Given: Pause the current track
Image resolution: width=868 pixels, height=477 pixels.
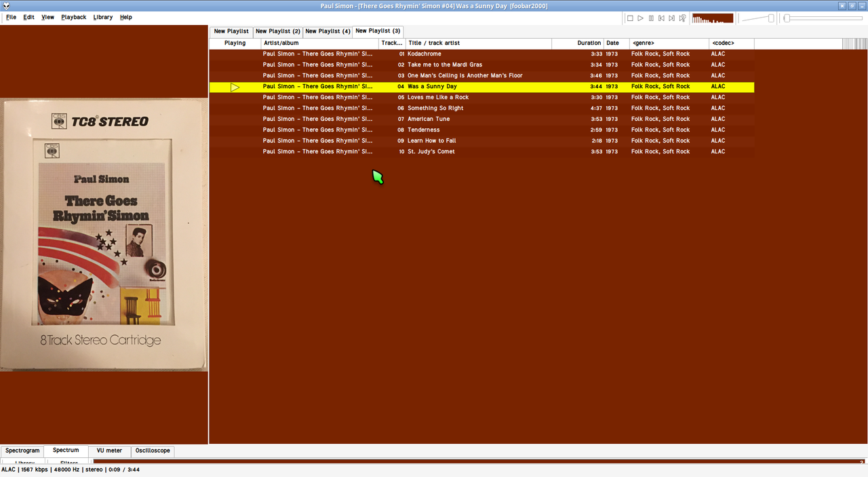Looking at the screenshot, I should [651, 18].
